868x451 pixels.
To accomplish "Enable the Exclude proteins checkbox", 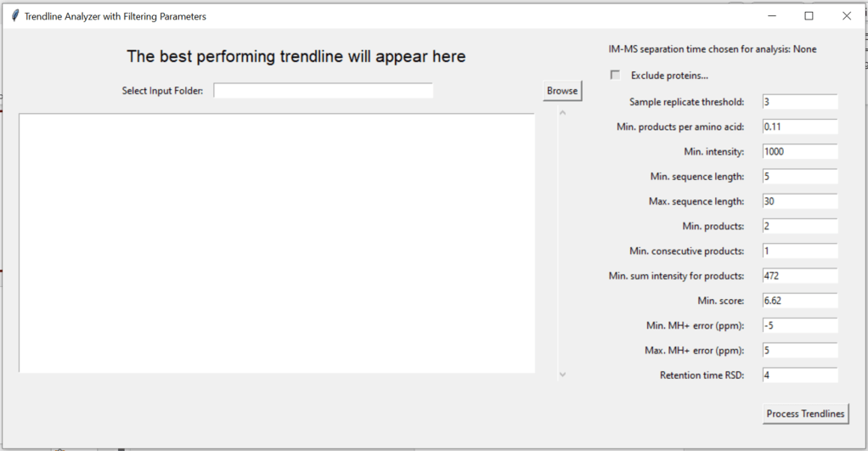I will (x=615, y=75).
